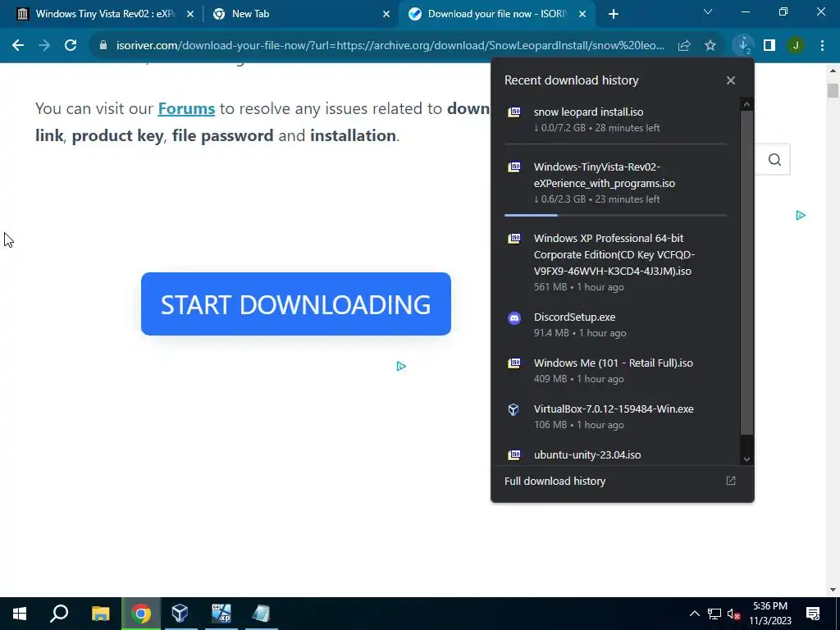Open the Chrome three-dot menu
This screenshot has height=630, width=840.
pos(822,46)
